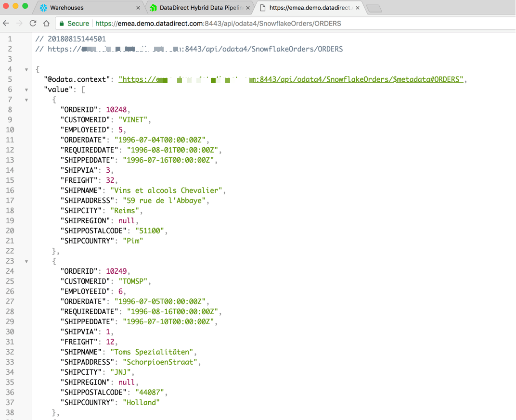
Task: Open a new browser tab
Action: click(x=374, y=8)
